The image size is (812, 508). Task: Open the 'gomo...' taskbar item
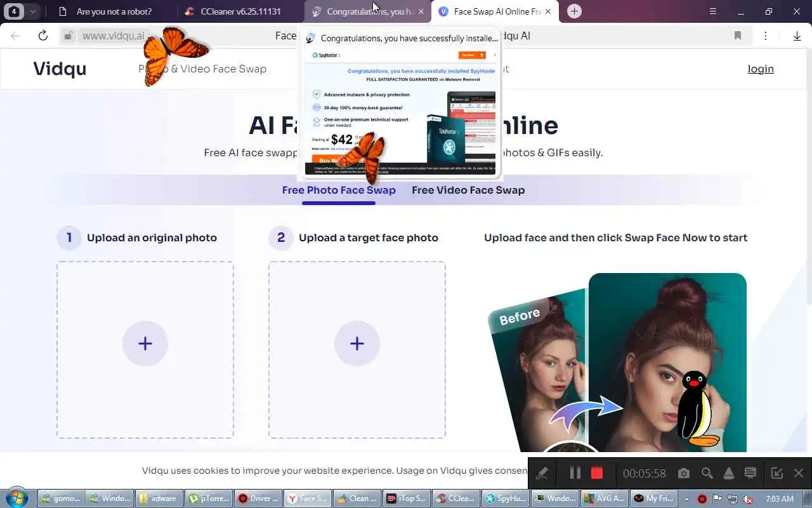[61, 498]
